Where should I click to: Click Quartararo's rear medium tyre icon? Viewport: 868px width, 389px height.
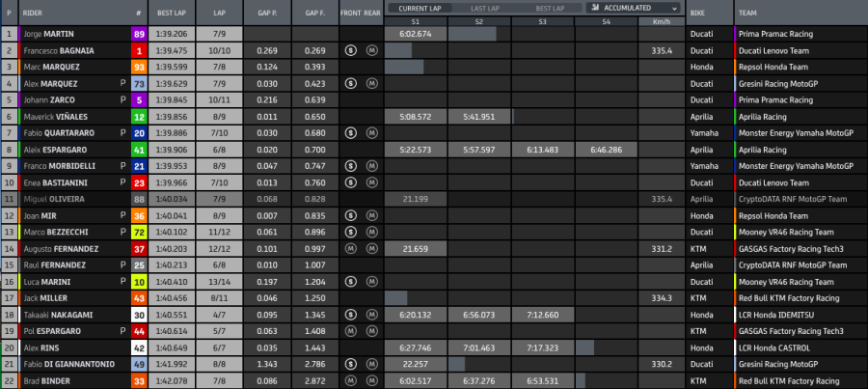(372, 133)
